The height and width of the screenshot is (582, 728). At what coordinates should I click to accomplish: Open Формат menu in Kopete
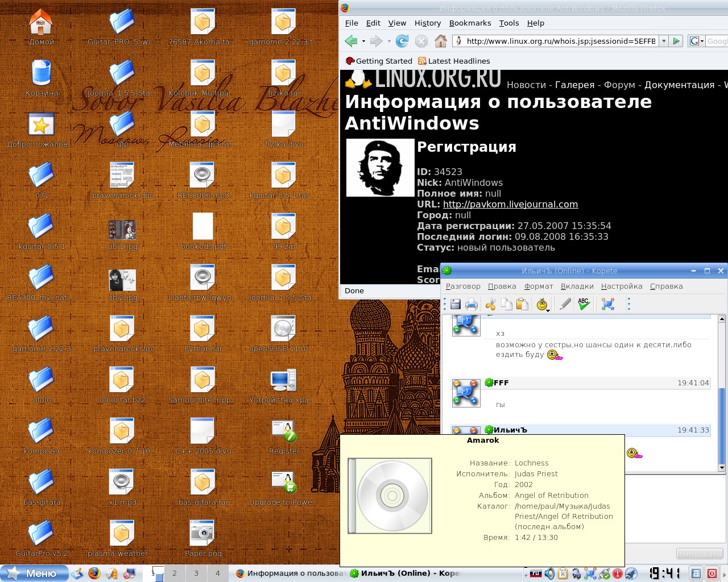[539, 286]
